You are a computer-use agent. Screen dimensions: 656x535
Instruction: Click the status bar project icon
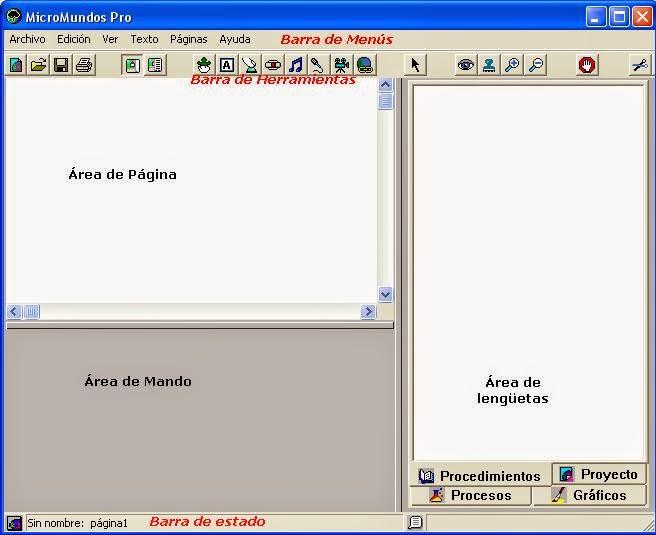(14, 523)
